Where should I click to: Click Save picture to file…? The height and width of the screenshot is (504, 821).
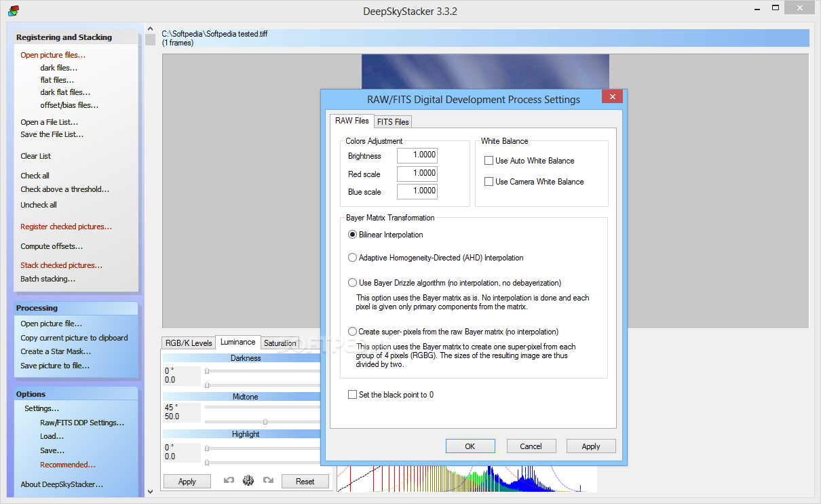[x=55, y=366]
